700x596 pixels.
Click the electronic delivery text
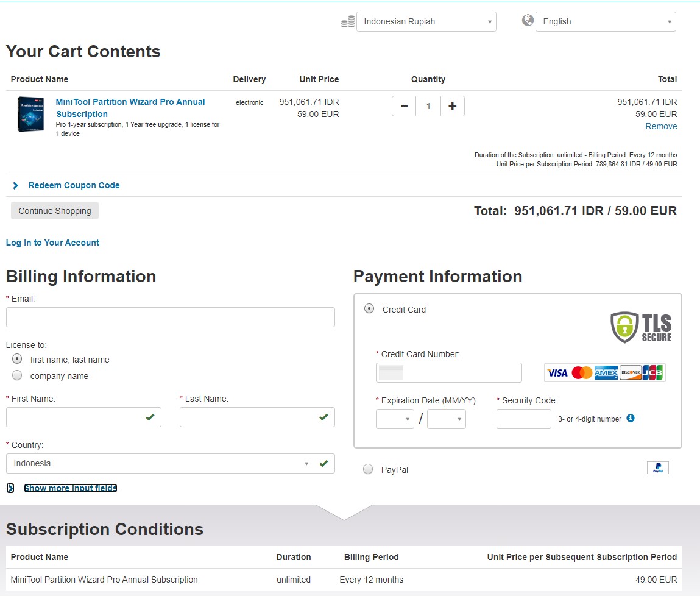click(250, 102)
